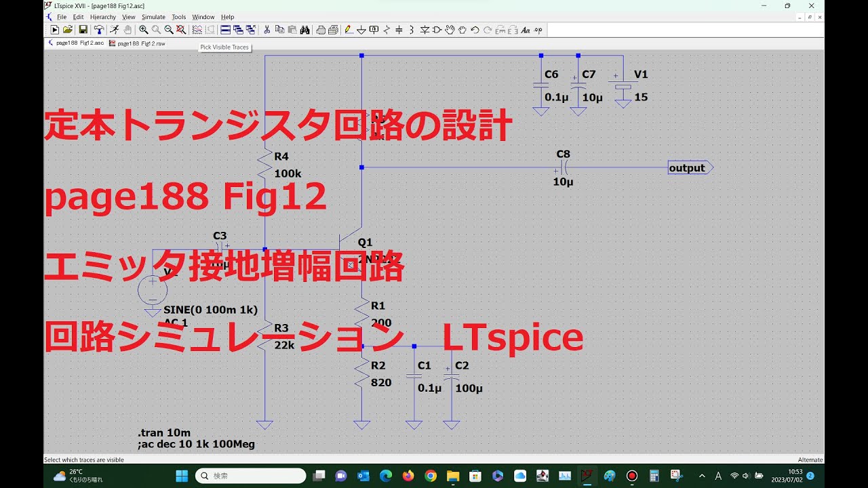Image resolution: width=868 pixels, height=488 pixels.
Task: Open the Component gate-symbol picker
Action: pos(437,30)
